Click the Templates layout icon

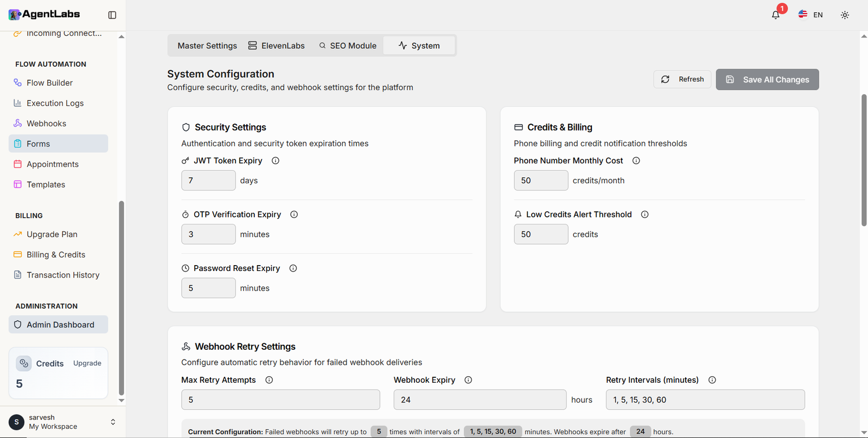point(18,184)
